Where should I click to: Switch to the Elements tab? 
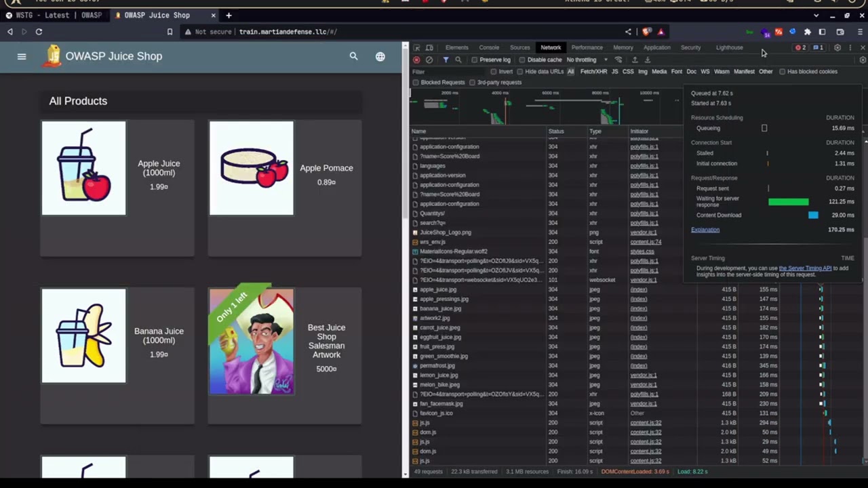pyautogui.click(x=457, y=47)
